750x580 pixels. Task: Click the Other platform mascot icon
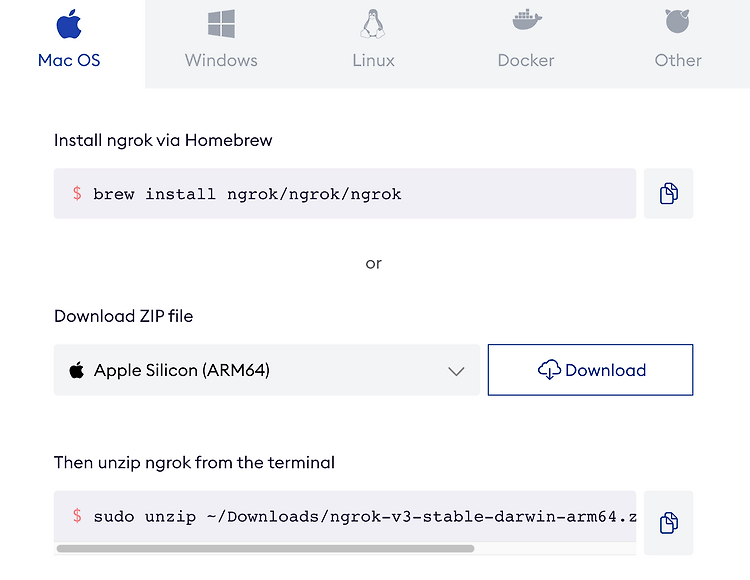coord(677,21)
